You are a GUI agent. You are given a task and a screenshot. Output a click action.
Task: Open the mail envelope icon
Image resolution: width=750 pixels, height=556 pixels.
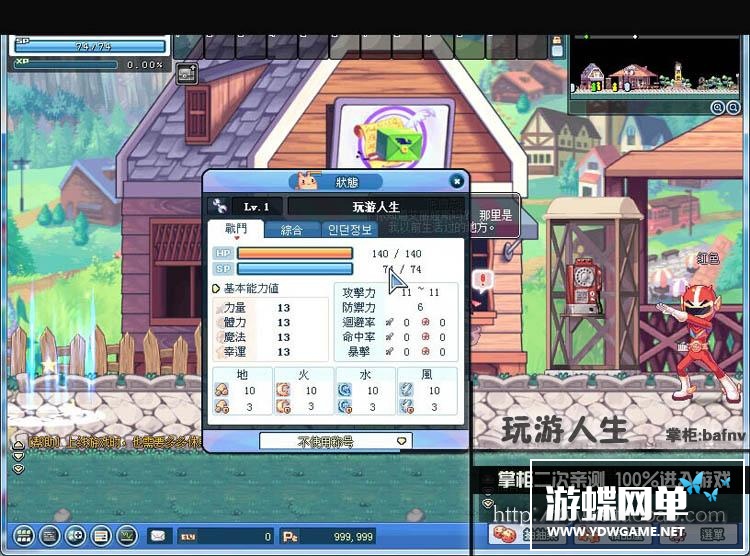(158, 536)
